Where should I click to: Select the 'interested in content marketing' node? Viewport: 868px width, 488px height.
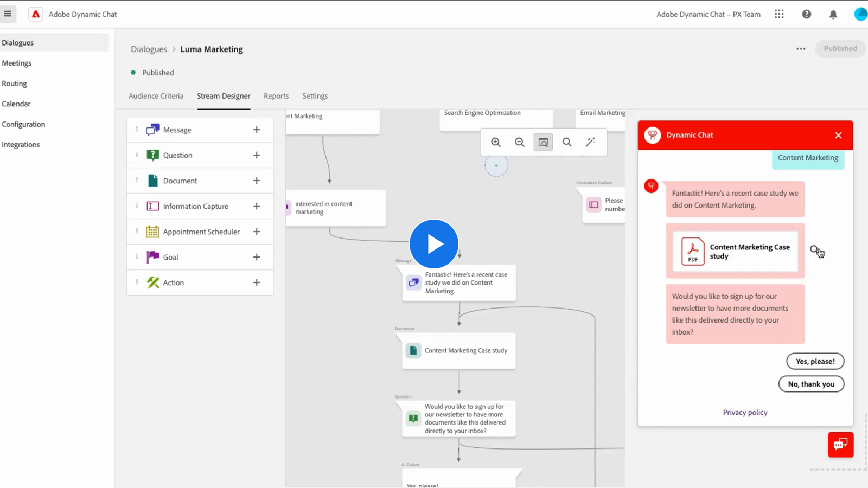tap(336, 208)
